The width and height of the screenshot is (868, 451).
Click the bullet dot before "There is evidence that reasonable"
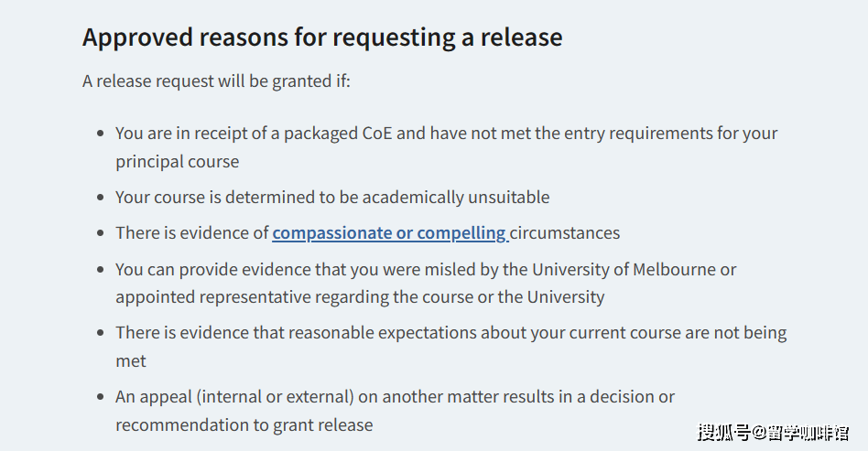pos(100,333)
